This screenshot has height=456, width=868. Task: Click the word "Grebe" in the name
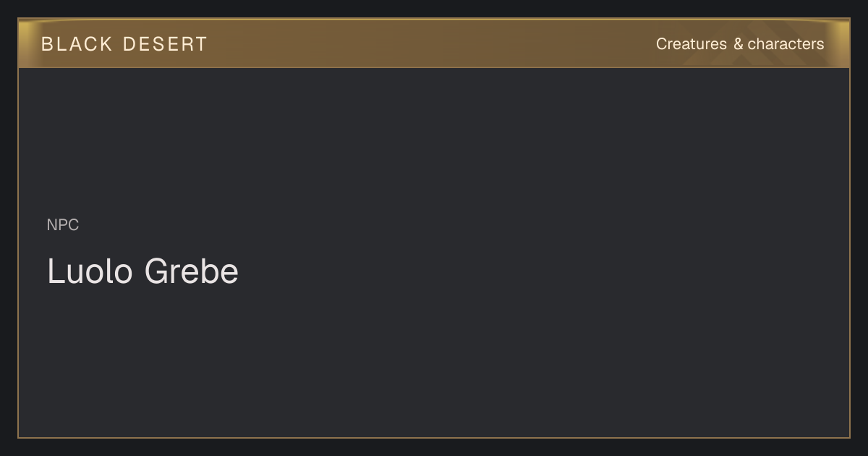point(192,271)
